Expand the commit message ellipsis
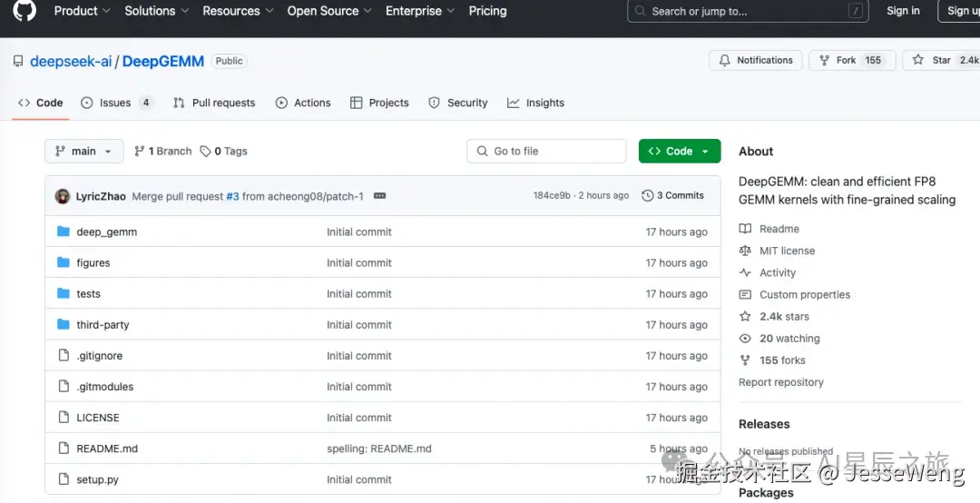 point(379,196)
